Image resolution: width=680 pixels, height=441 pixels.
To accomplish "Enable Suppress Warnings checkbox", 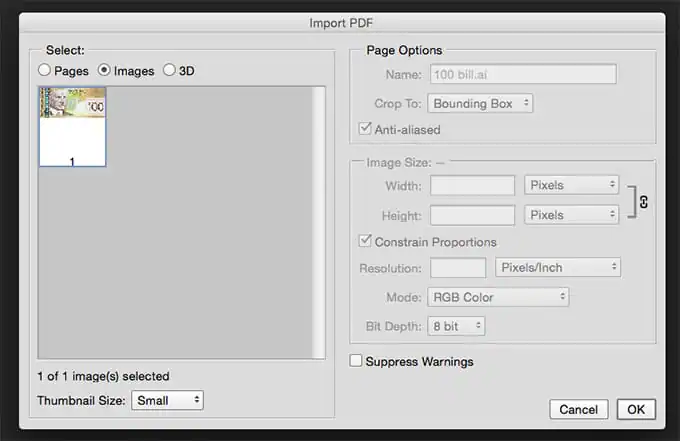I will pos(356,360).
